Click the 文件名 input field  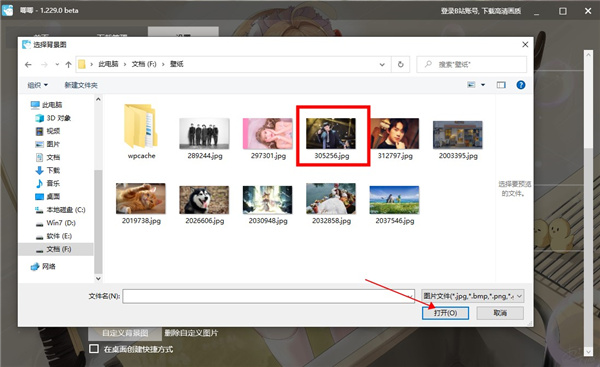point(268,296)
